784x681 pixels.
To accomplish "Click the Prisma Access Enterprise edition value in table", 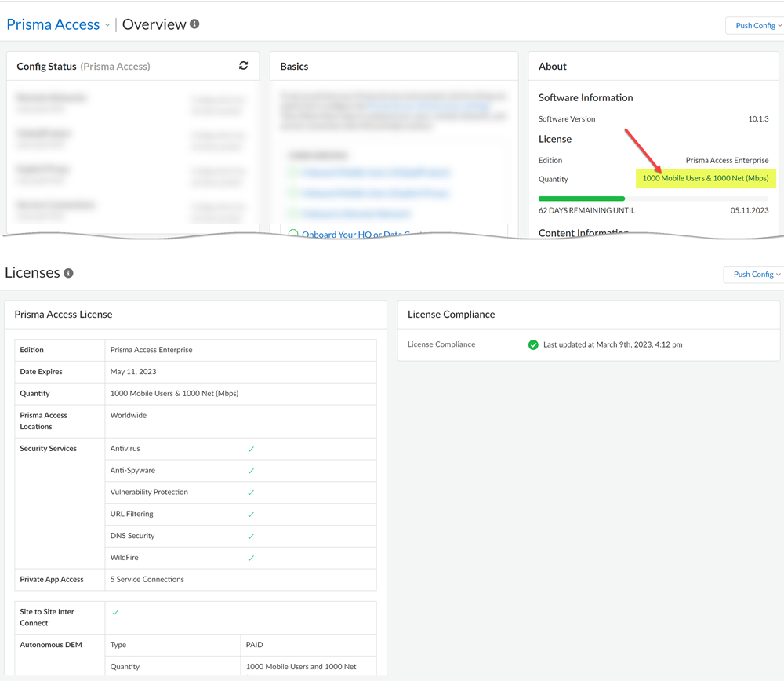I will pos(151,350).
